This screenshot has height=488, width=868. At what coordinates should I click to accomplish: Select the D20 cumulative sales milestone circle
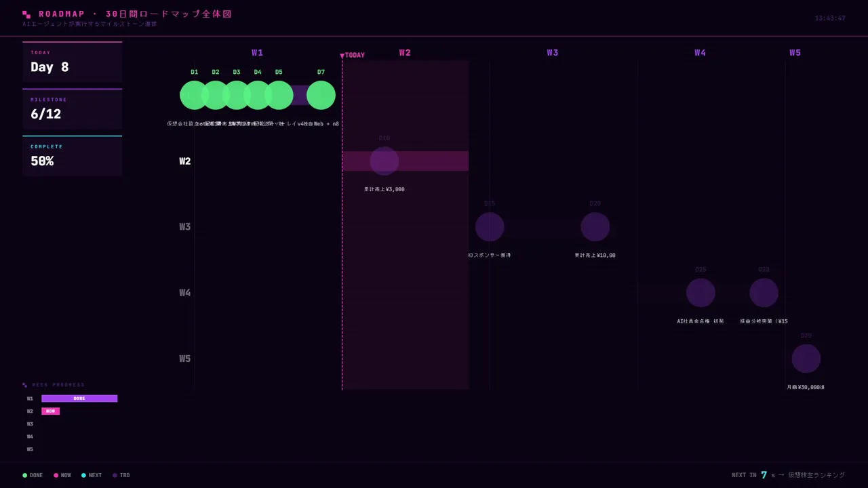click(x=595, y=227)
